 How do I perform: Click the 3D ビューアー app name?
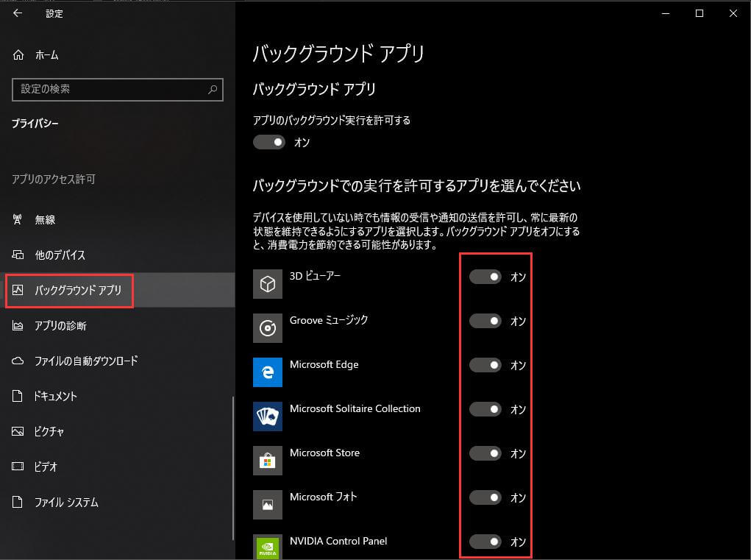pyautogui.click(x=315, y=276)
